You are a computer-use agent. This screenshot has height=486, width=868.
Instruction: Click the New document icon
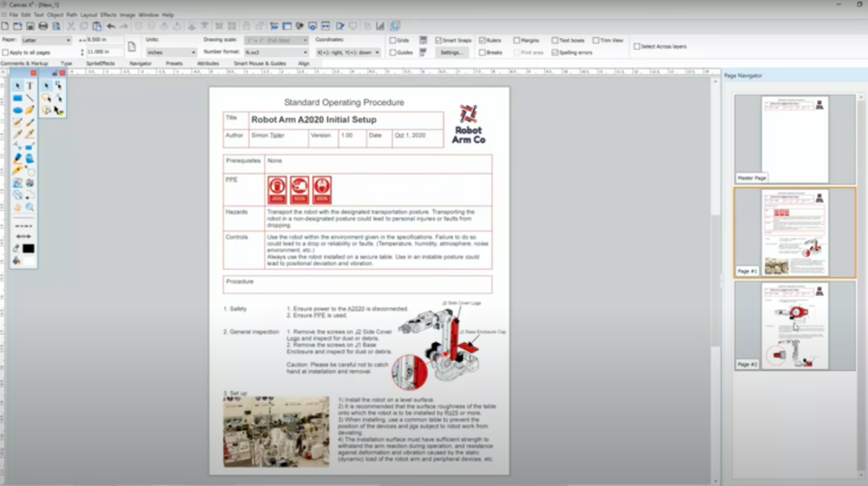(x=5, y=26)
